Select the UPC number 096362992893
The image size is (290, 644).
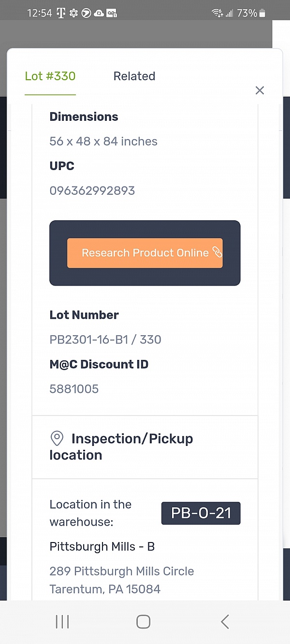pos(92,190)
